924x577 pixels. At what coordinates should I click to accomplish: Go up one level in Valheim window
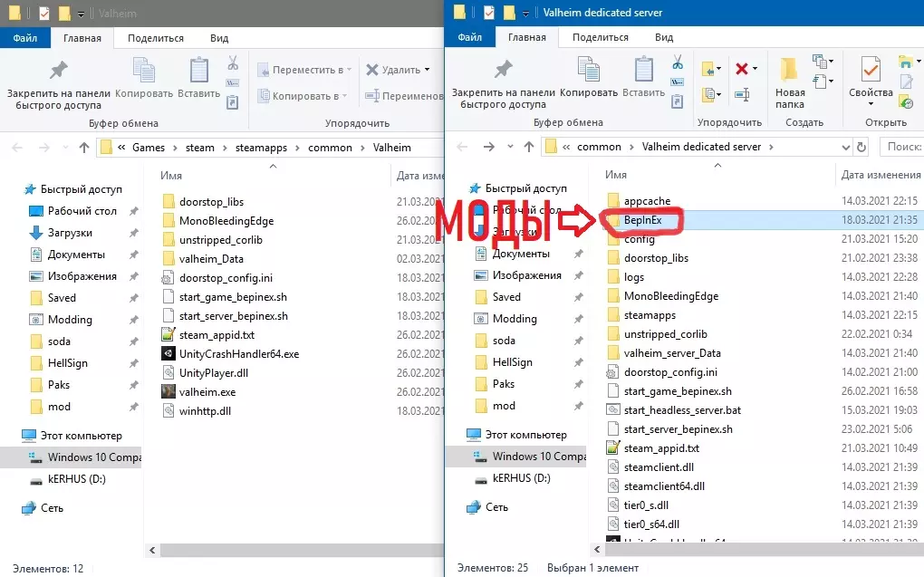pyautogui.click(x=84, y=148)
